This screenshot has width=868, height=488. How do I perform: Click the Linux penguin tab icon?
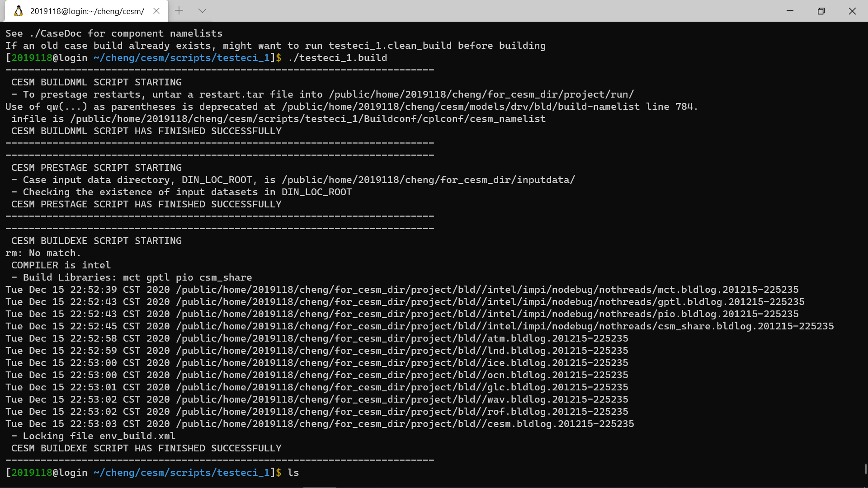tap(19, 11)
